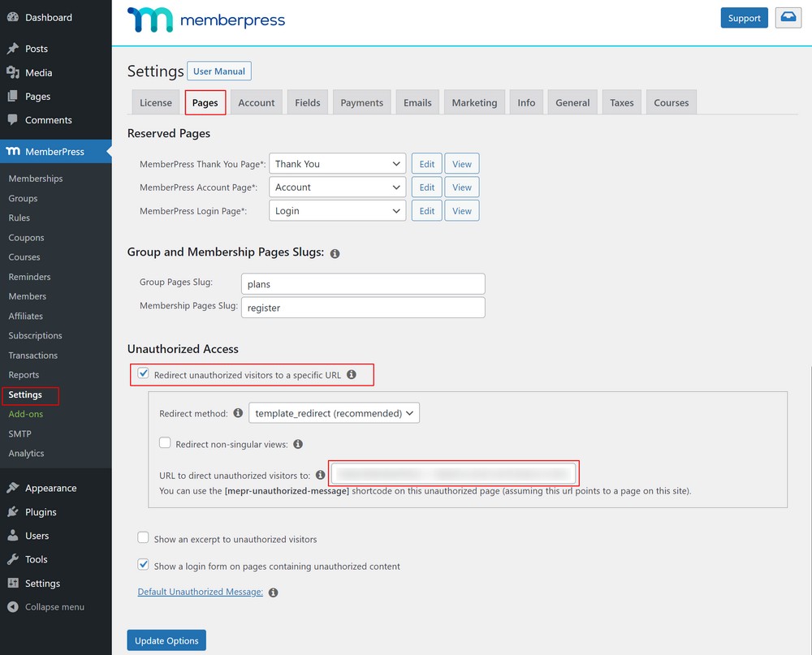Switch to the Marketing tab

click(474, 102)
